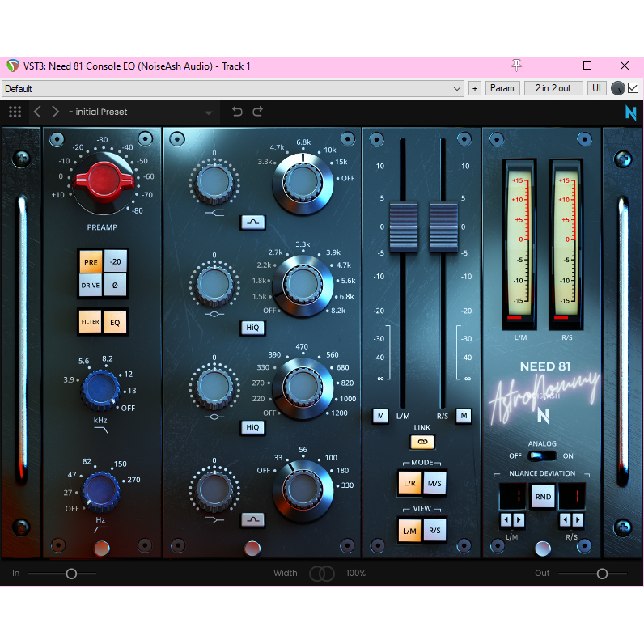The image size is (644, 644).
Task: Click the R/S VU meter
Action: pos(566,245)
